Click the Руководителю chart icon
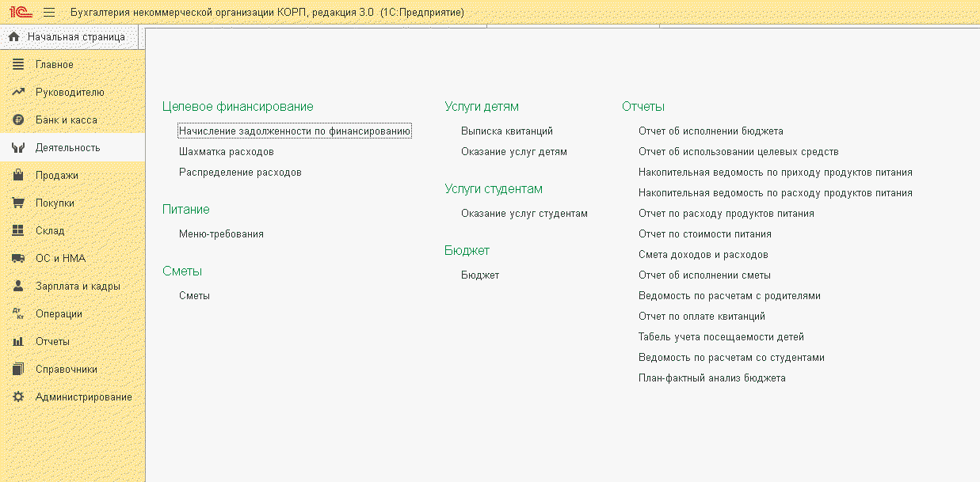Image resolution: width=980 pixels, height=482 pixels. (x=18, y=92)
